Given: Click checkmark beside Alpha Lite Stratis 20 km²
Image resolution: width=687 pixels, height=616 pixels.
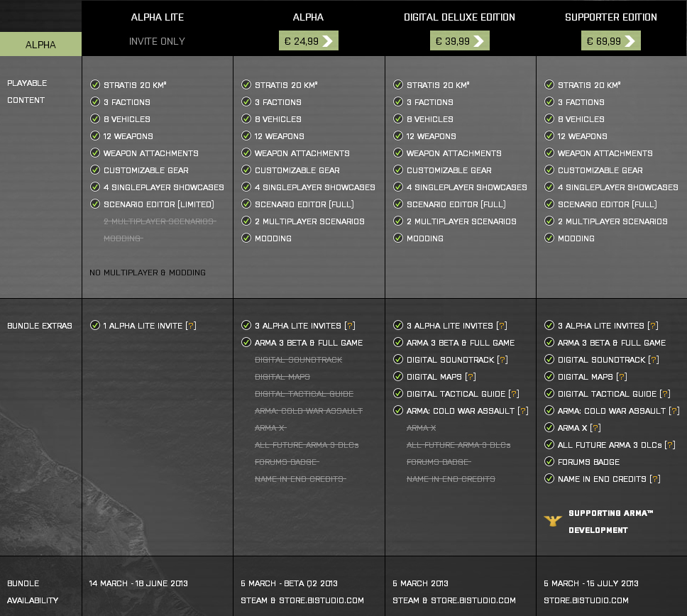Looking at the screenshot, I should 95,84.
